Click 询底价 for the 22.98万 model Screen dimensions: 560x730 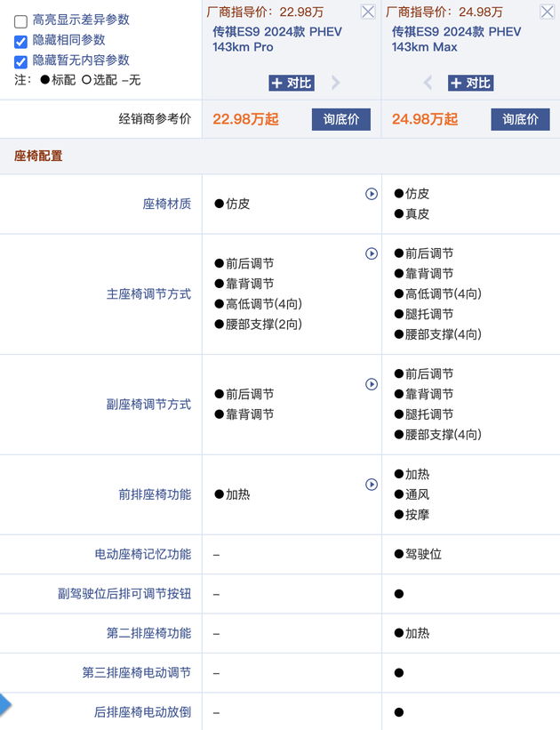(x=341, y=119)
